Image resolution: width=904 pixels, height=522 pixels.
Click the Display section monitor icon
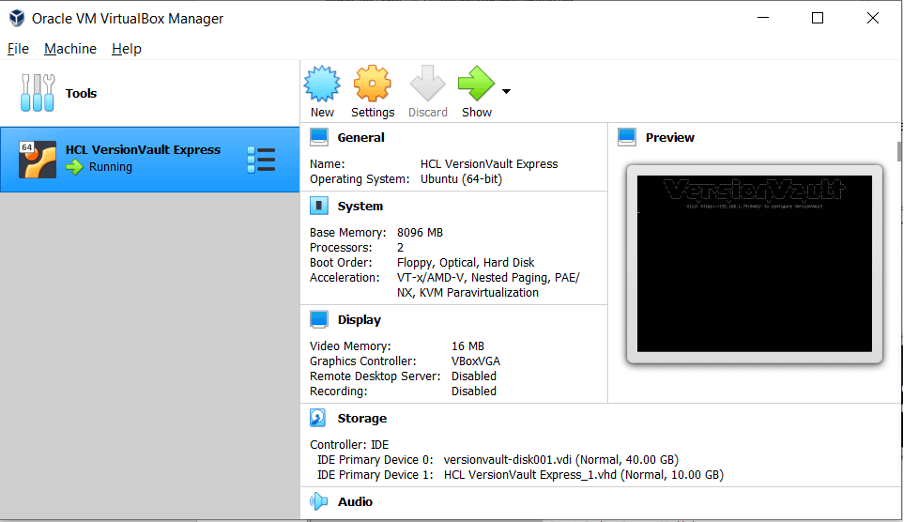(319, 320)
